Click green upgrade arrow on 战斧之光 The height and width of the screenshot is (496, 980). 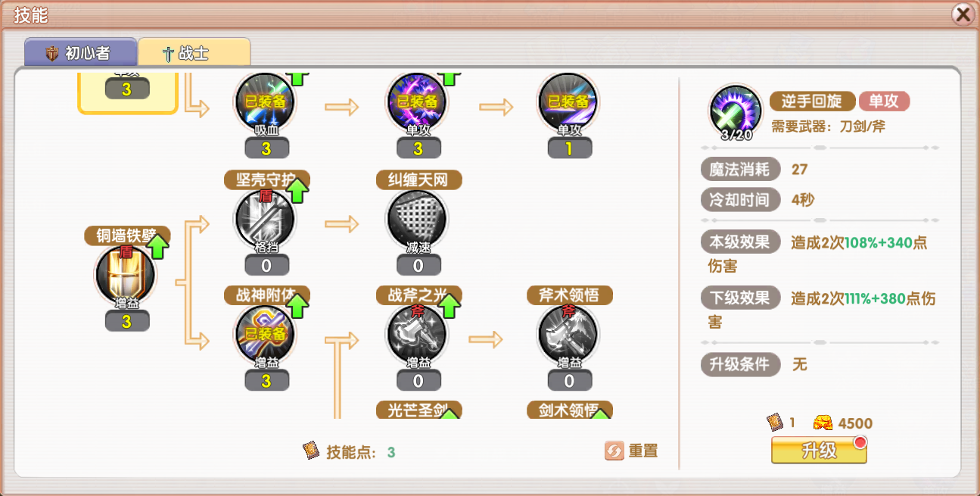450,306
